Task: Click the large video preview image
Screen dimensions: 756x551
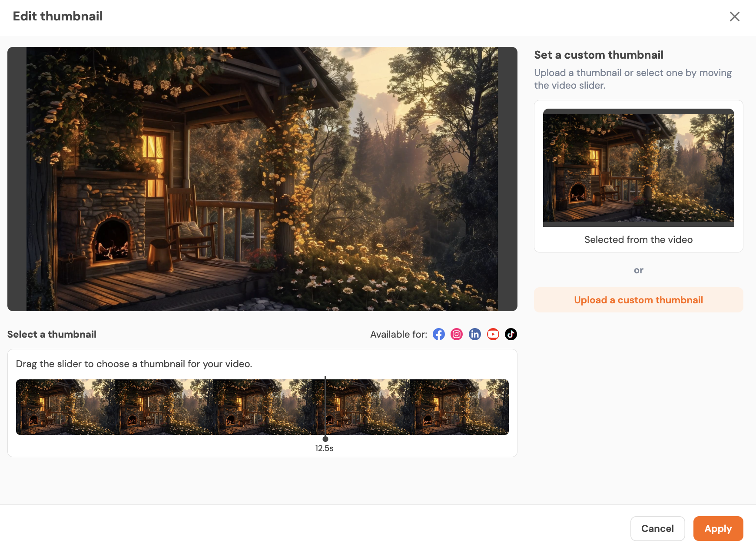Action: [x=262, y=179]
